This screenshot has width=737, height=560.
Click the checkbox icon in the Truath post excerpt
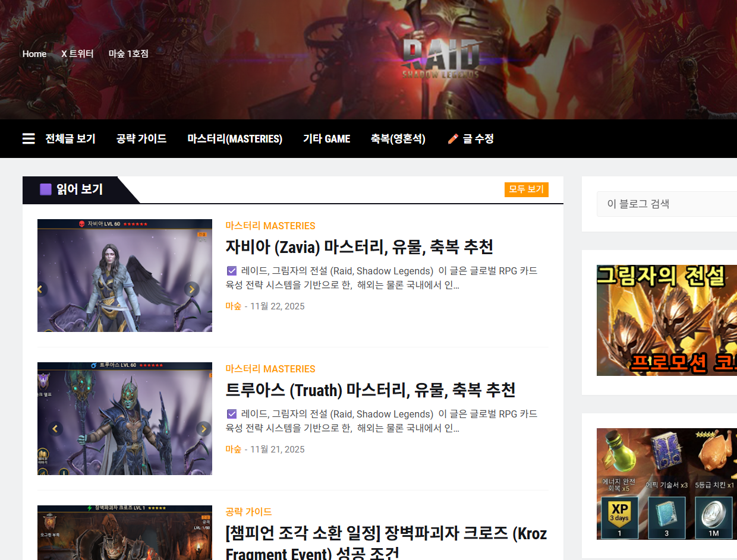231,414
